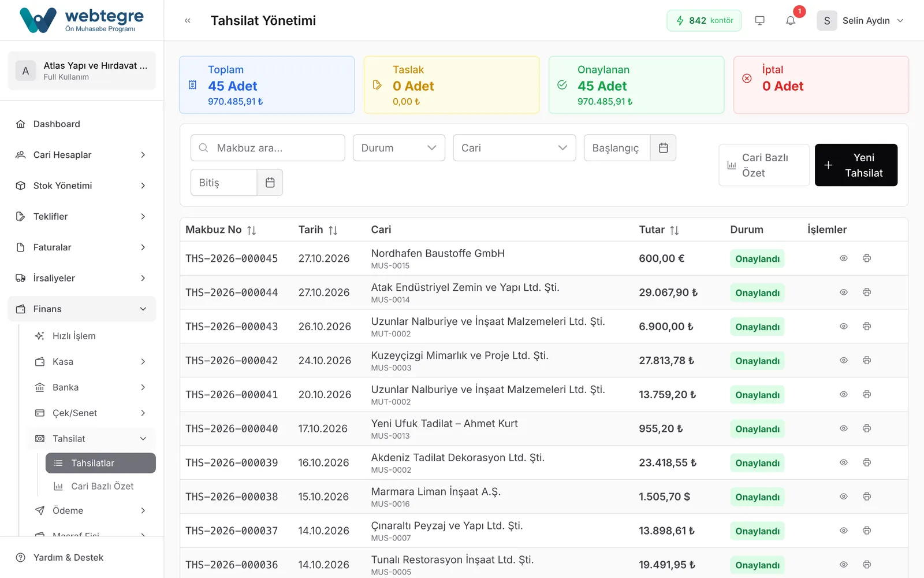View receipt THS-2026-000045 details eye icon
This screenshot has width=924, height=578.
click(x=844, y=258)
